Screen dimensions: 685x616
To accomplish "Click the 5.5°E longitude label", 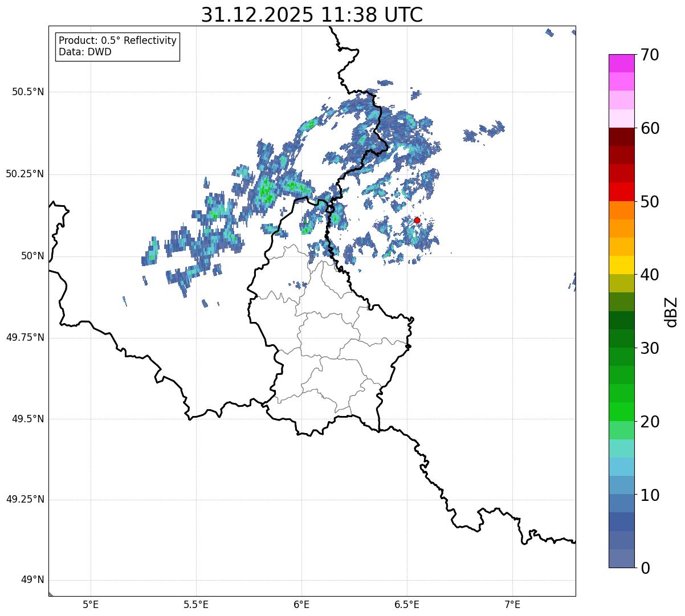I will pos(196,605).
